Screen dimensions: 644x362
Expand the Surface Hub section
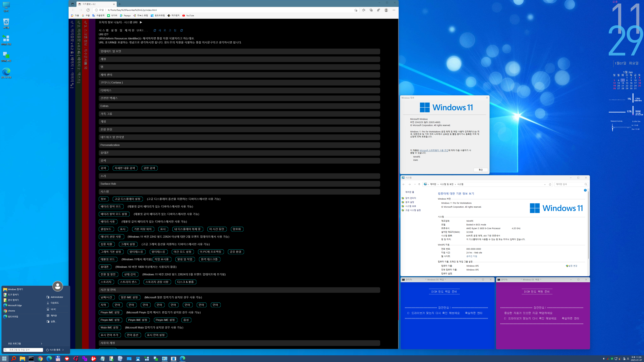pos(239,184)
